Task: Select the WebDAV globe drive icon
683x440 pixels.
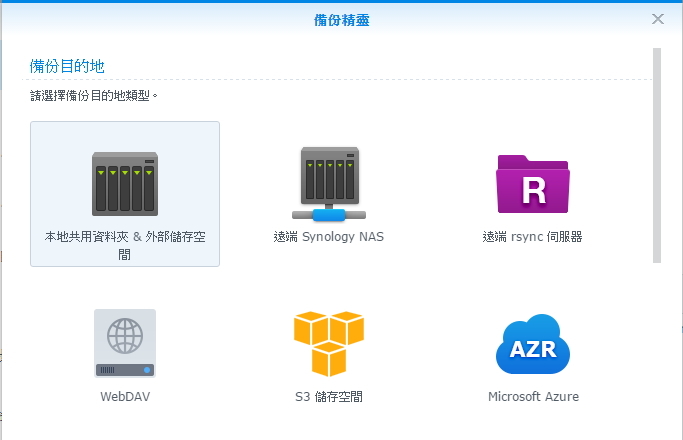Action: pyautogui.click(x=125, y=343)
